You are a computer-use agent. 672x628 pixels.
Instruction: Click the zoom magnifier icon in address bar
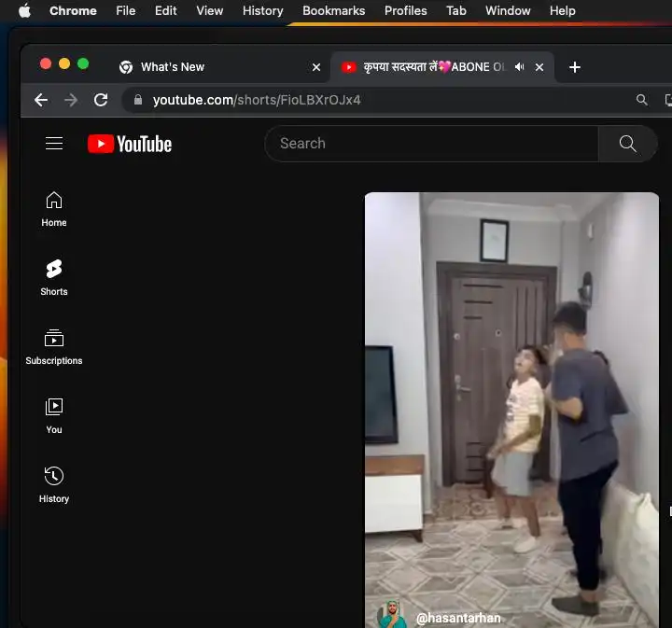tap(641, 100)
